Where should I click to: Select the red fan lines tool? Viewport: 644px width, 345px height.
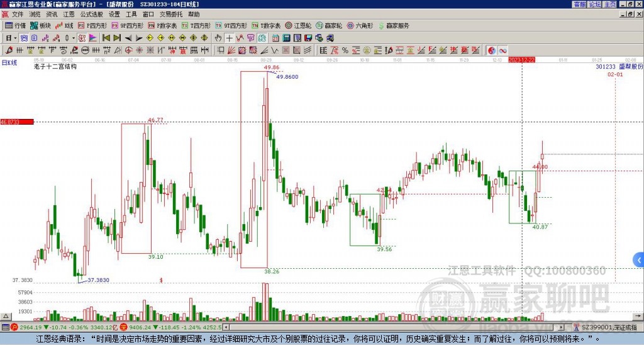(x=231, y=50)
